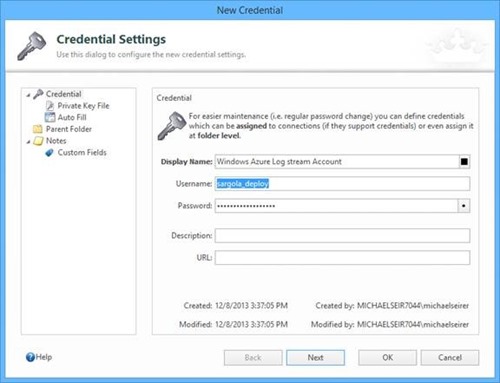Select Notes in the tree
This screenshot has width=500, height=383.
click(x=56, y=141)
